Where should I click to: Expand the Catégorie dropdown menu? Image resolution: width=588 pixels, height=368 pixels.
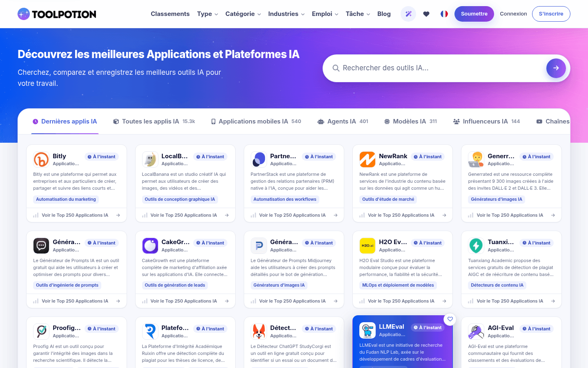tap(243, 14)
